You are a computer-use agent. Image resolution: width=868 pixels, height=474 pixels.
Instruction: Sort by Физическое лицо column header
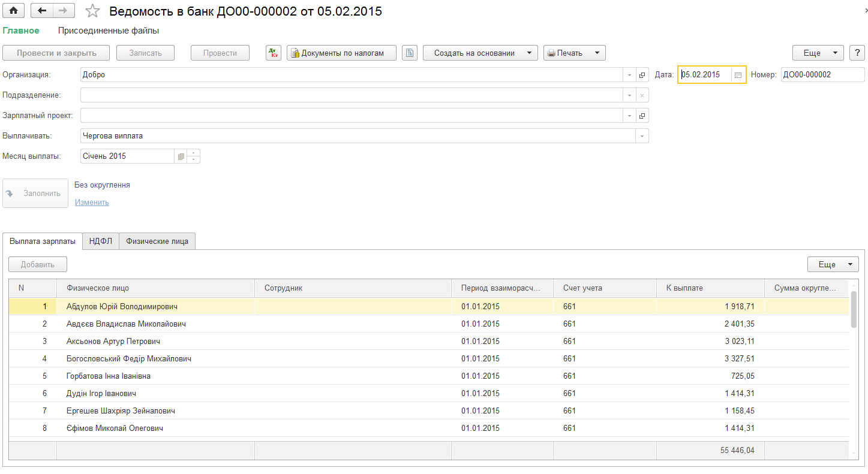pyautogui.click(x=155, y=288)
